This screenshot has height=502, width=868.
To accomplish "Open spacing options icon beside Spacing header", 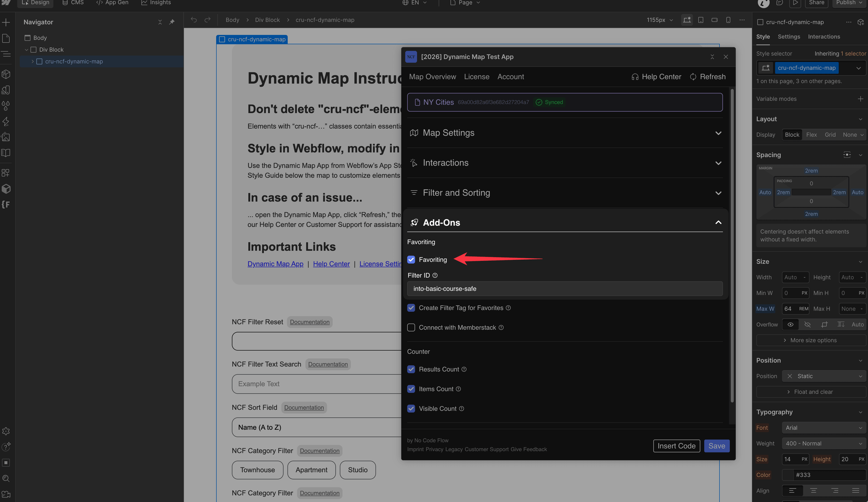I will pyautogui.click(x=847, y=155).
